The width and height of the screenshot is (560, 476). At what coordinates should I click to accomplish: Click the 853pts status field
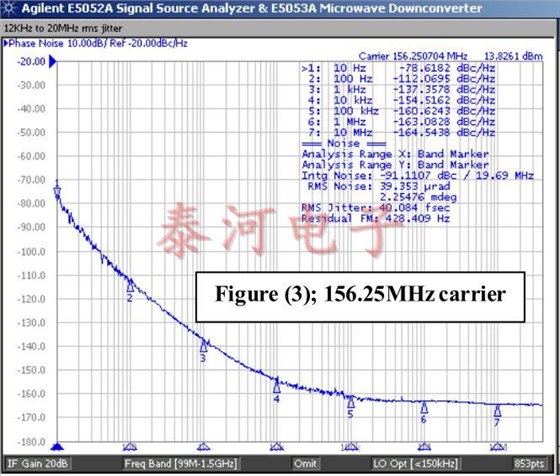[529, 464]
